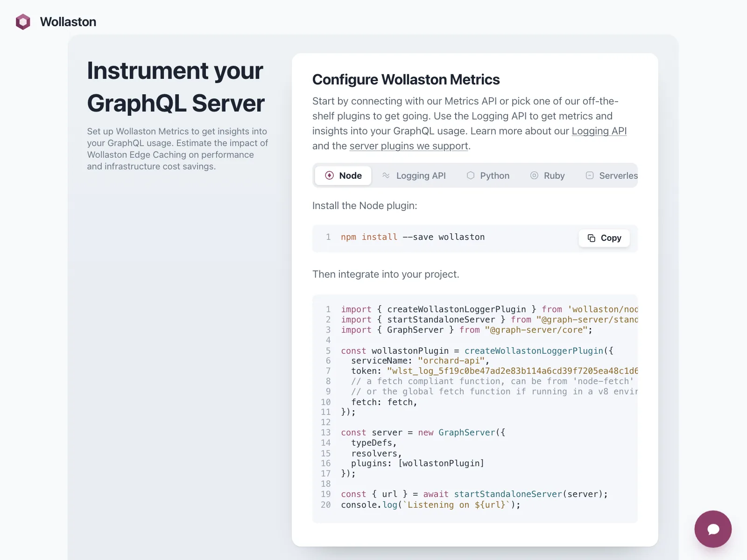This screenshot has width=747, height=560.
Task: Click the 'Set up Wollaston Metrics' description paragraph
Action: click(x=177, y=149)
